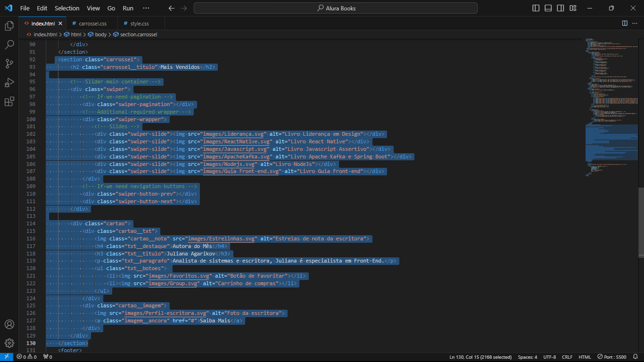Open the Run menu
The height and width of the screenshot is (362, 644).
pyautogui.click(x=128, y=8)
